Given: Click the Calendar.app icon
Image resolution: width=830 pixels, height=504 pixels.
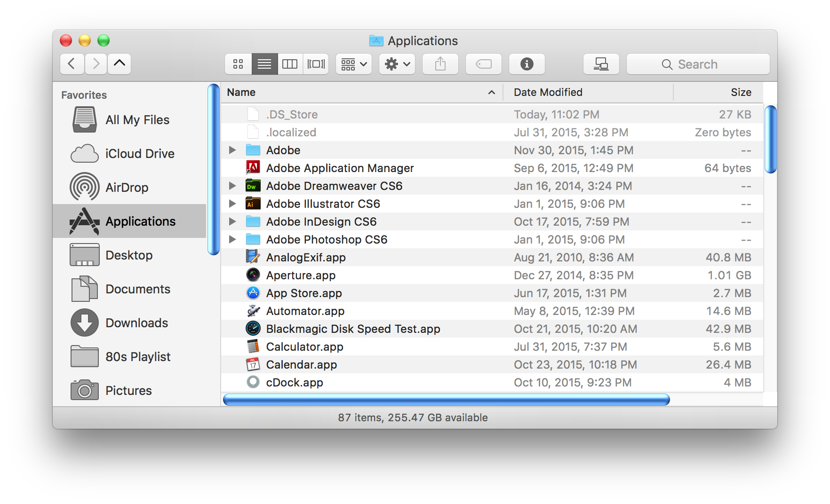Looking at the screenshot, I should (253, 364).
